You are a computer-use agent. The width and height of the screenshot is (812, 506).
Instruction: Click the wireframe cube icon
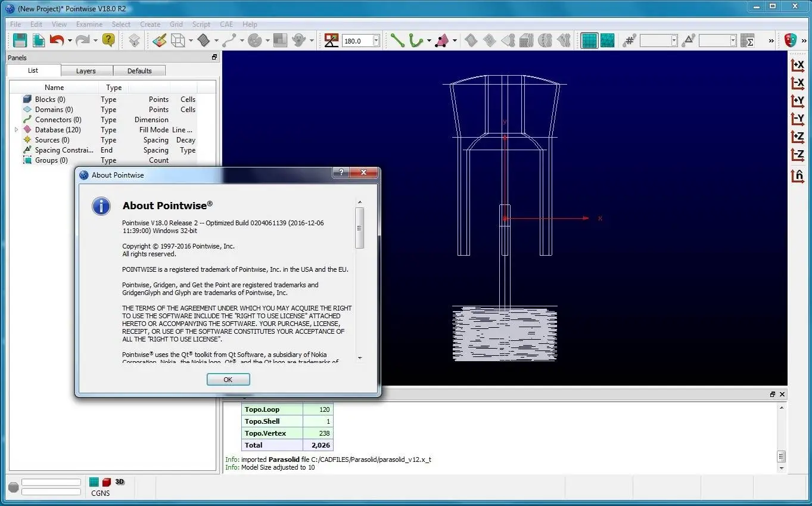tap(178, 41)
